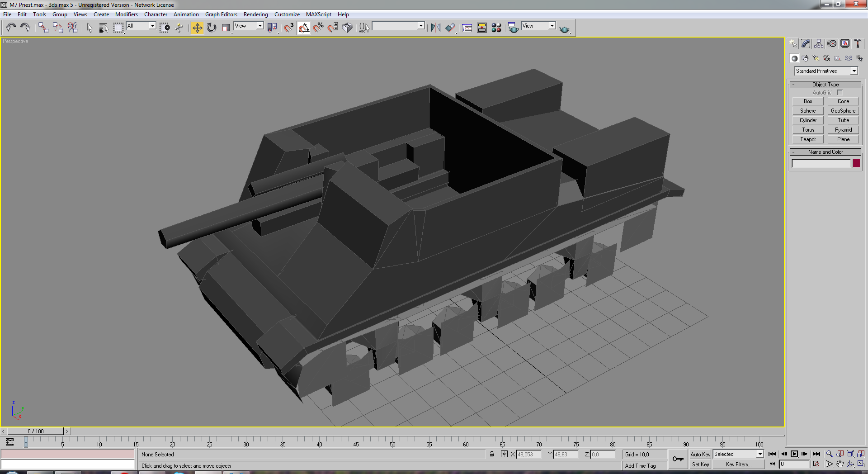Click the Quick Render teapot icon
This screenshot has height=474, width=868.
pyautogui.click(x=565, y=29)
